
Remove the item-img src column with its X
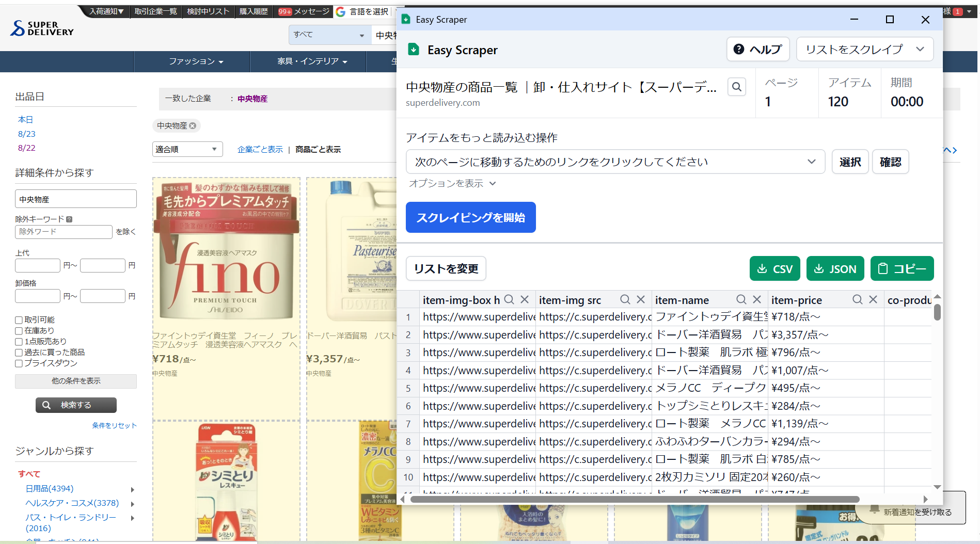(641, 299)
